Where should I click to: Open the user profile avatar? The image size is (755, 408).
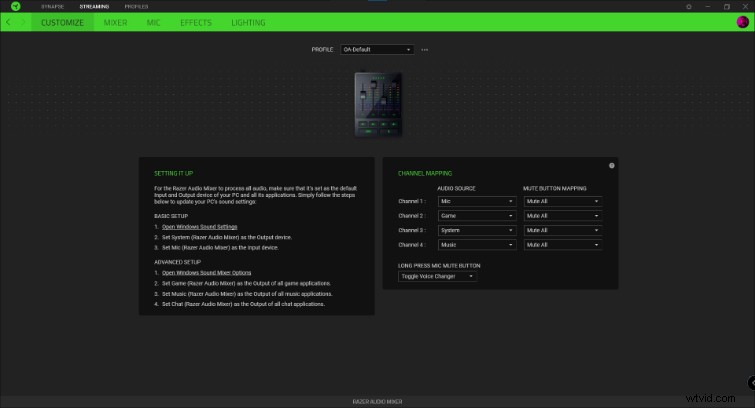(x=742, y=22)
